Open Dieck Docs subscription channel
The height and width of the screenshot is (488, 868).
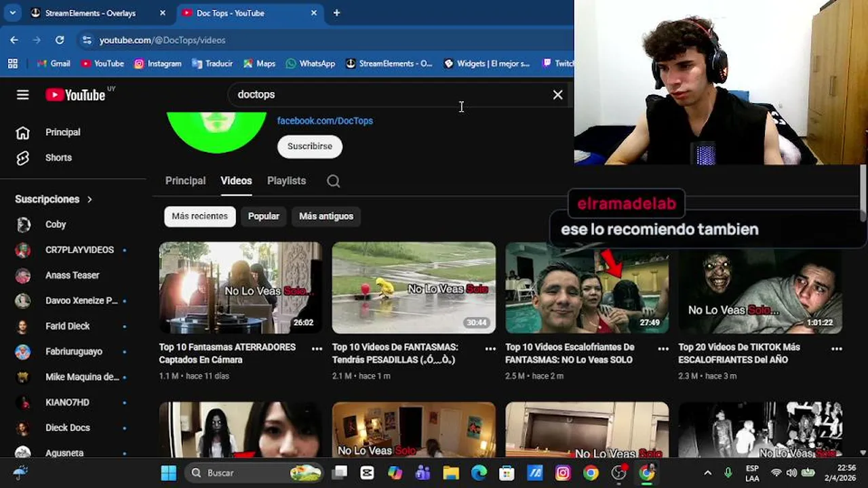click(x=67, y=428)
